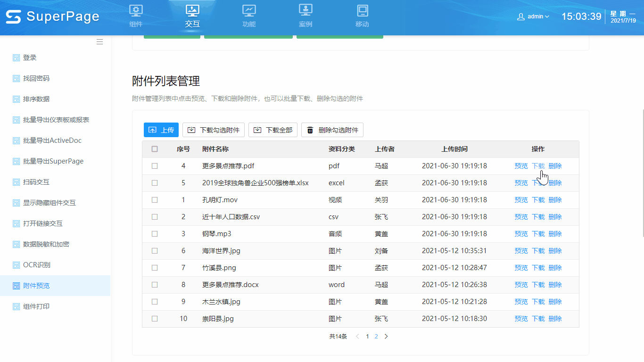Check the checkbox for 钢琴.mp3 row
The width and height of the screenshot is (644, 362).
pyautogui.click(x=154, y=233)
